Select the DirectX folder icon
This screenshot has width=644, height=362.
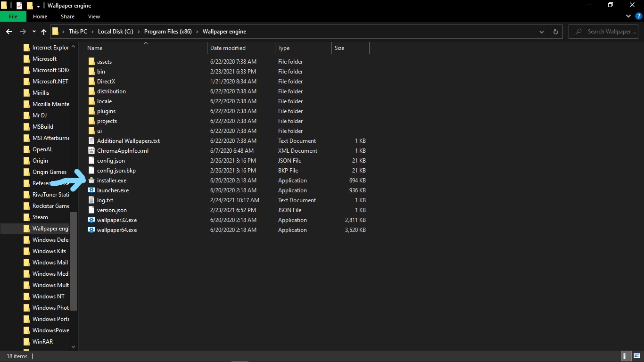(91, 82)
